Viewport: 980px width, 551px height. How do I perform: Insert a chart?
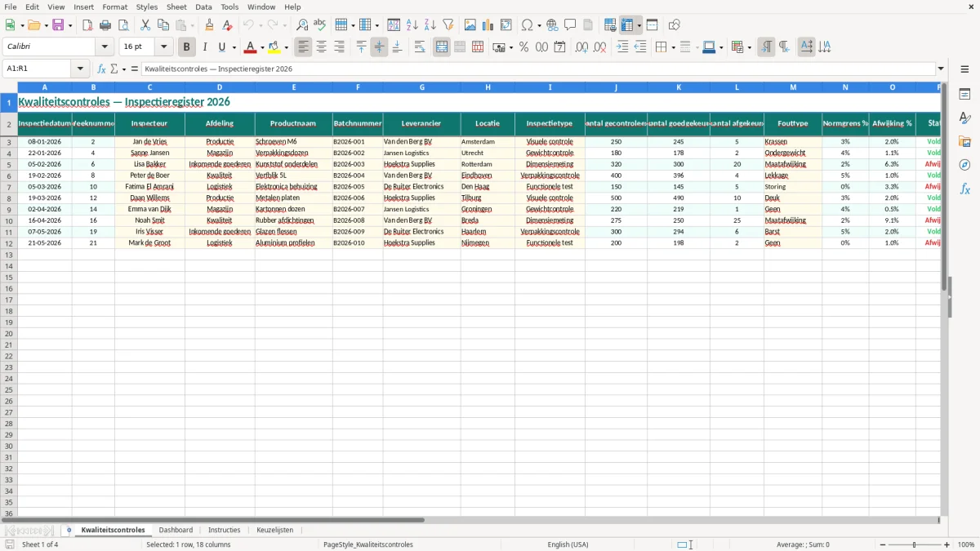pos(488,25)
